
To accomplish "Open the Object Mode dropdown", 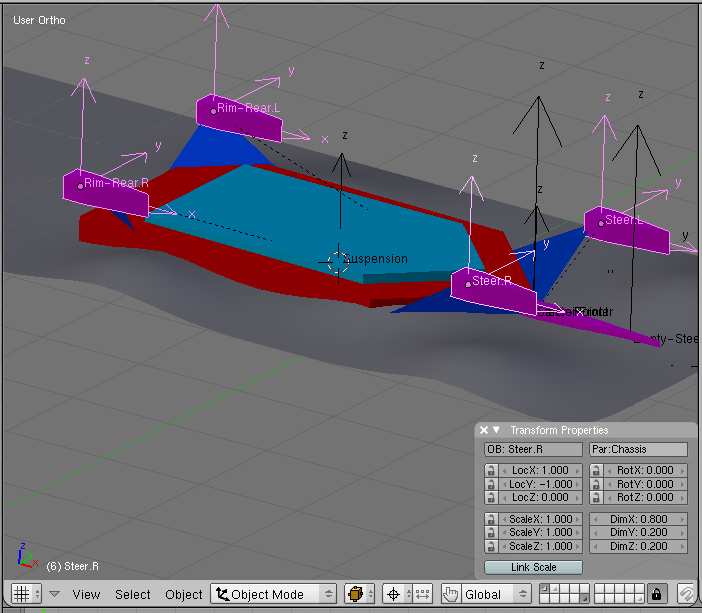I will [x=274, y=594].
